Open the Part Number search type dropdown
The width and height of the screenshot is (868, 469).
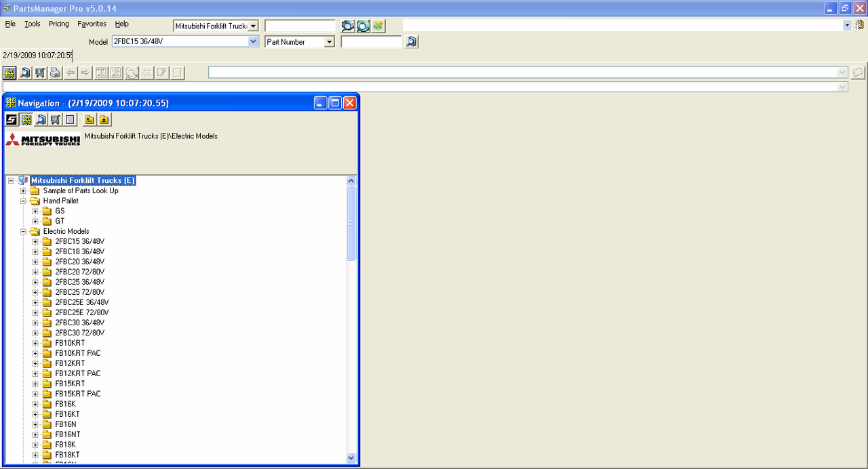pyautogui.click(x=330, y=42)
